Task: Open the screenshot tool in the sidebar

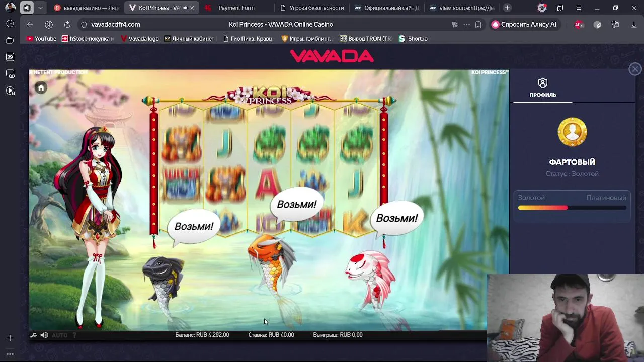Action: point(10,74)
